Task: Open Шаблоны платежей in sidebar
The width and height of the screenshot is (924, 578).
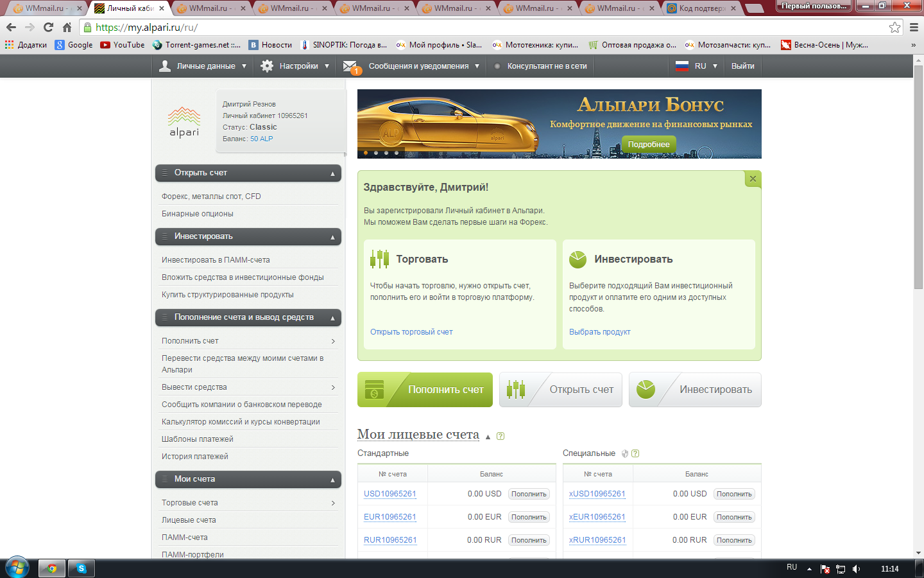Action: coord(198,439)
